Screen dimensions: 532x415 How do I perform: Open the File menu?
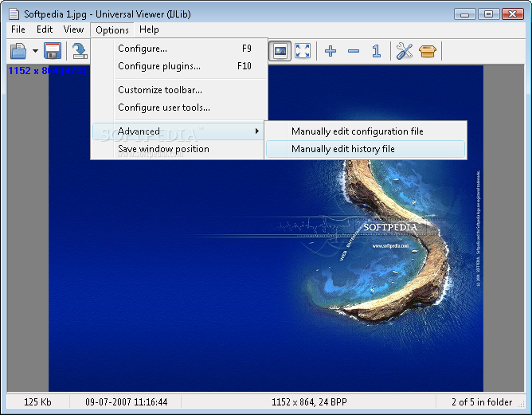(18, 29)
